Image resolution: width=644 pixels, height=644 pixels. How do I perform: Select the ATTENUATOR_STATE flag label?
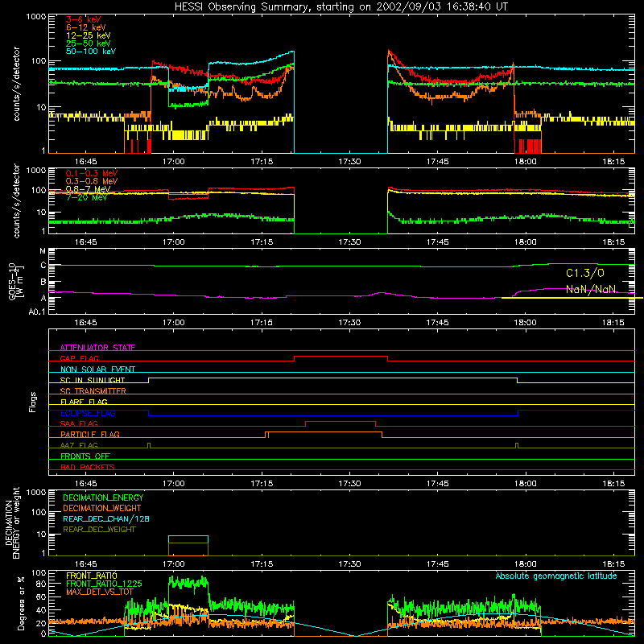(97, 348)
